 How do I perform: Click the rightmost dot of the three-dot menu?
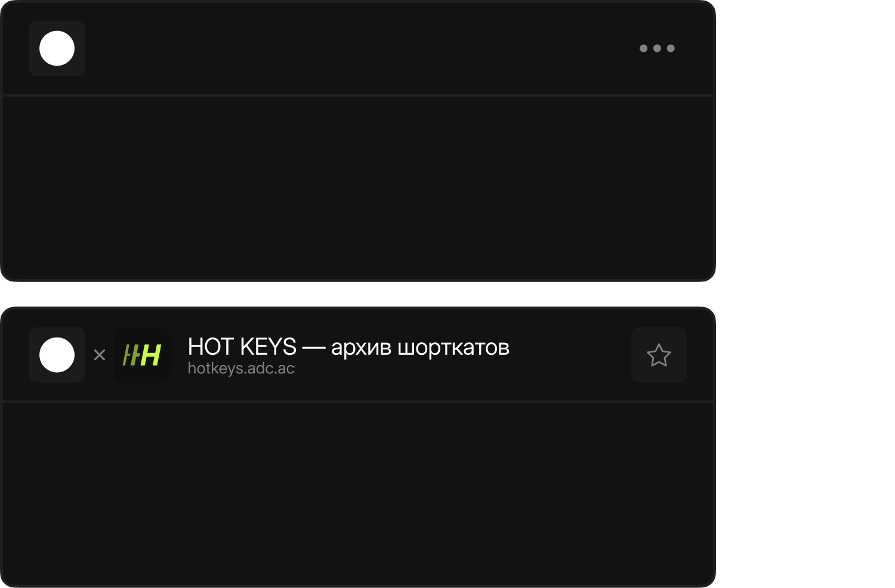(x=671, y=48)
